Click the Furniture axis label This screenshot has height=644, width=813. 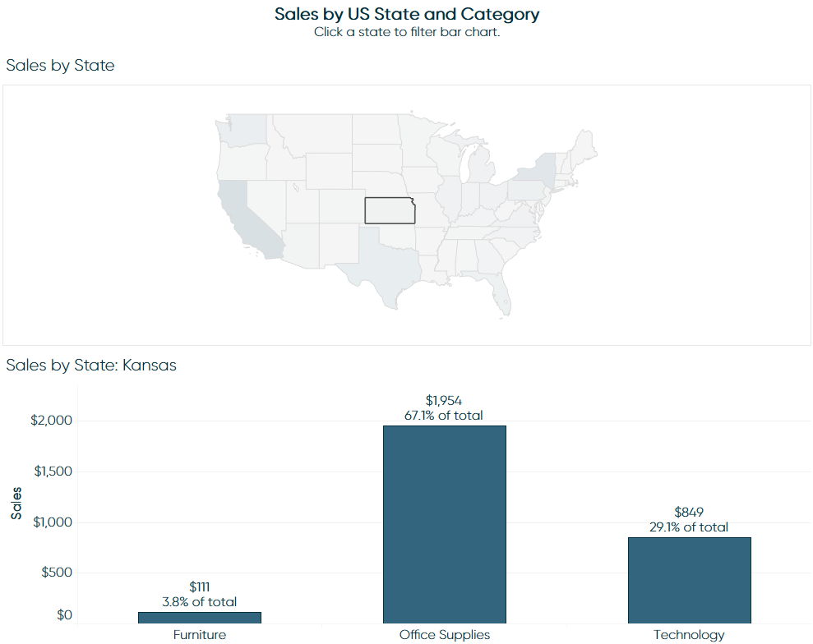(200, 635)
